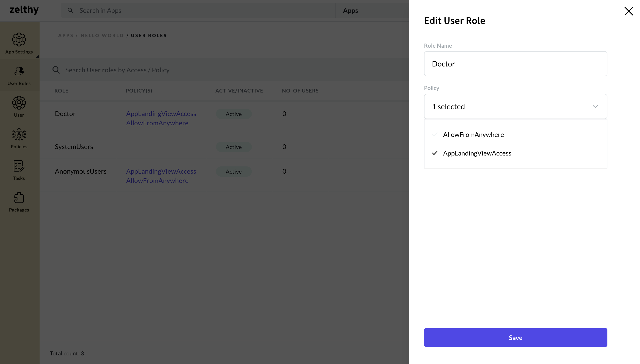Close the Edit User Role panel
The image size is (640, 364).
pyautogui.click(x=629, y=11)
